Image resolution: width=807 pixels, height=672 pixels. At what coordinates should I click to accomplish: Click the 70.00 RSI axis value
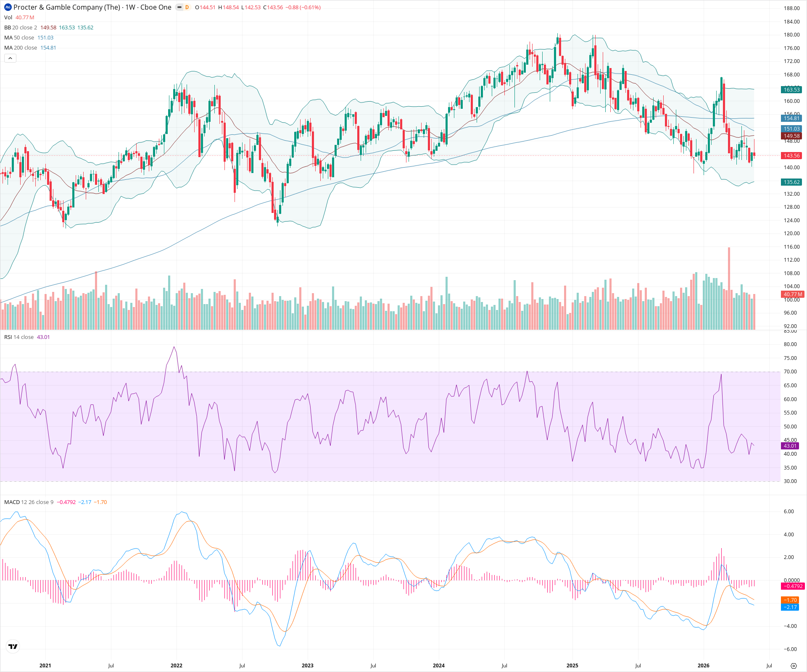pos(790,372)
